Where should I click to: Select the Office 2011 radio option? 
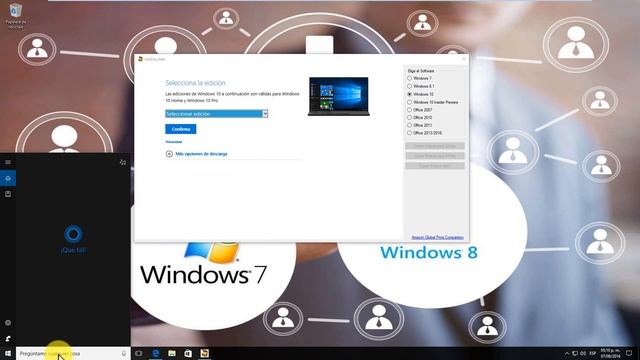tap(409, 125)
